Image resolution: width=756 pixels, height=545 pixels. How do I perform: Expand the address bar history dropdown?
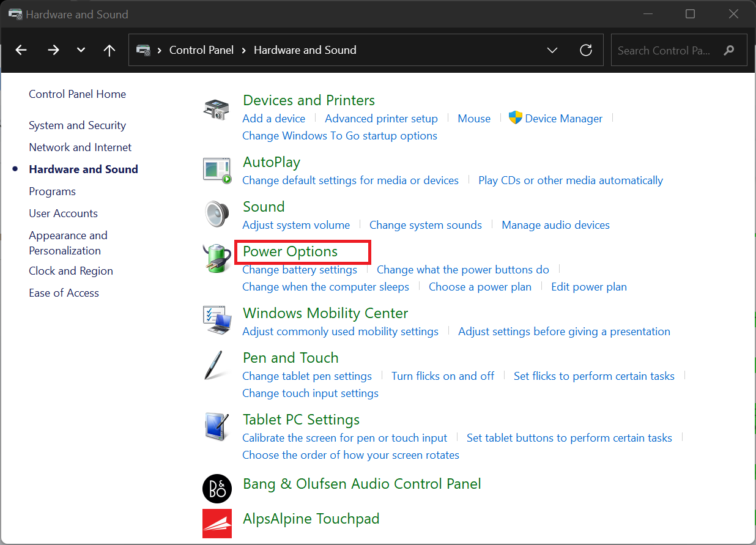[x=552, y=50]
